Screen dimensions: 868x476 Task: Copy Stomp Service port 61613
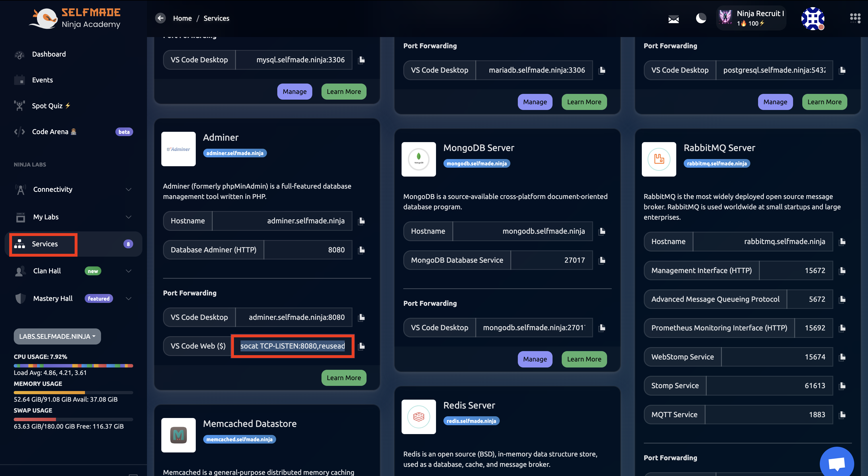[x=842, y=386]
